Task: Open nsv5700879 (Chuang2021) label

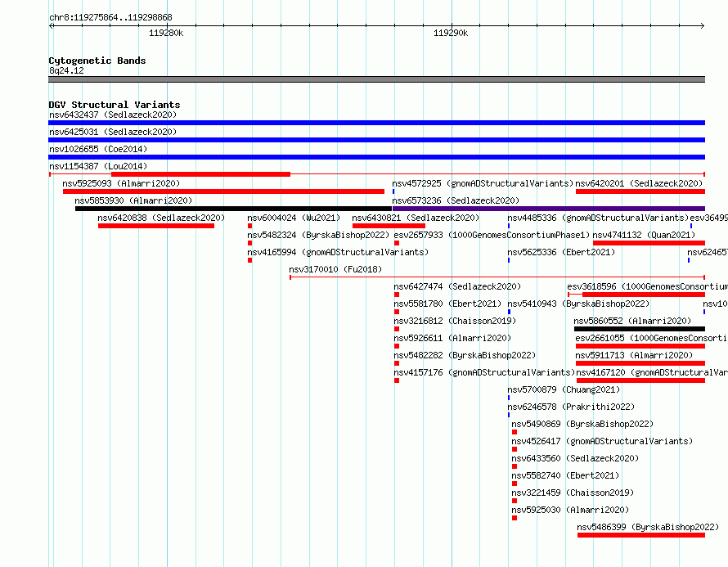Action: click(564, 389)
